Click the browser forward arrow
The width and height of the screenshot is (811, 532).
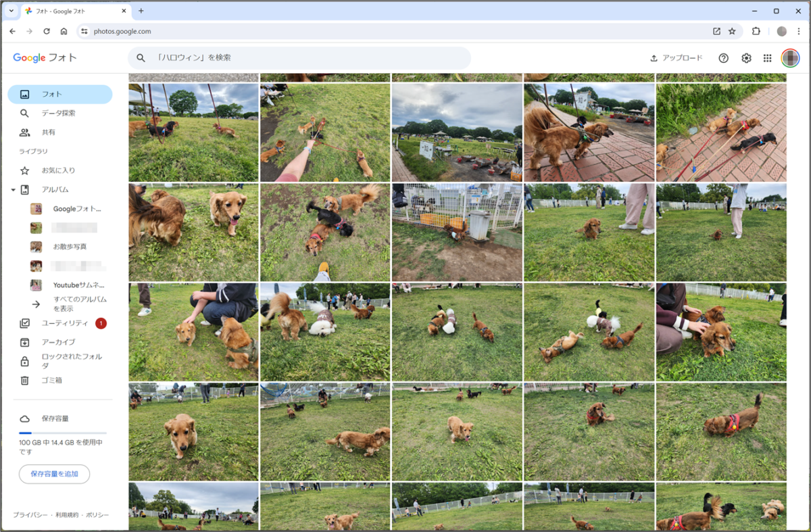coord(29,31)
